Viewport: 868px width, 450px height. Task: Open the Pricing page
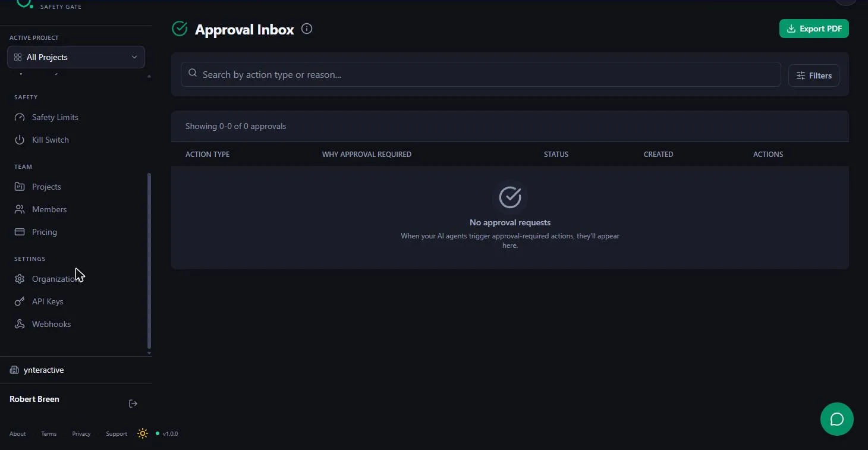45,232
